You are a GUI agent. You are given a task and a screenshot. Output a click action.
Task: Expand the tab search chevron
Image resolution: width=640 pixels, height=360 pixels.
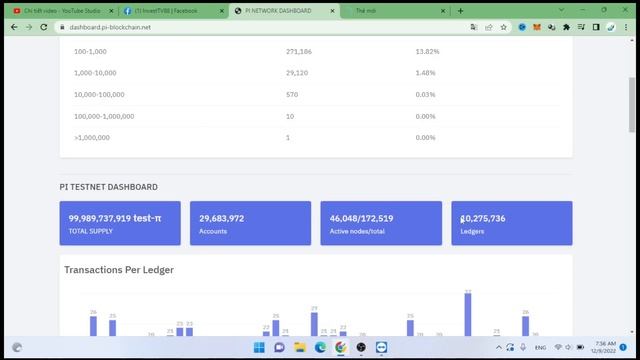pyautogui.click(x=562, y=10)
